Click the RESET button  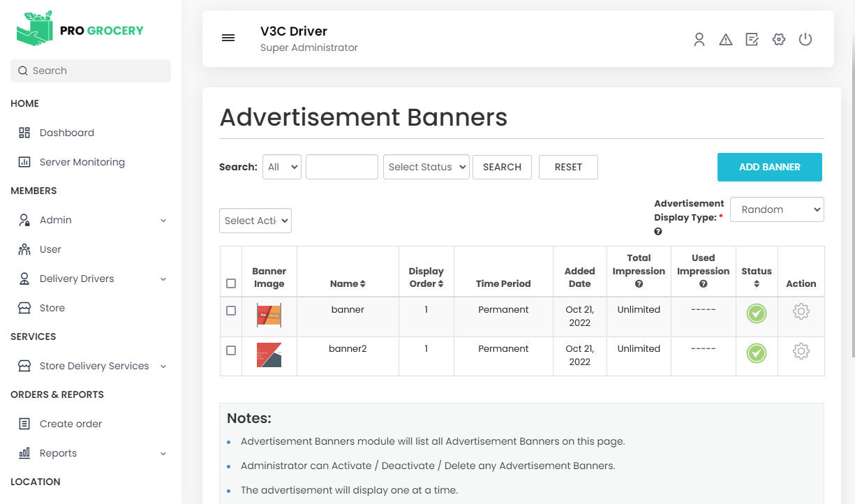pos(568,167)
